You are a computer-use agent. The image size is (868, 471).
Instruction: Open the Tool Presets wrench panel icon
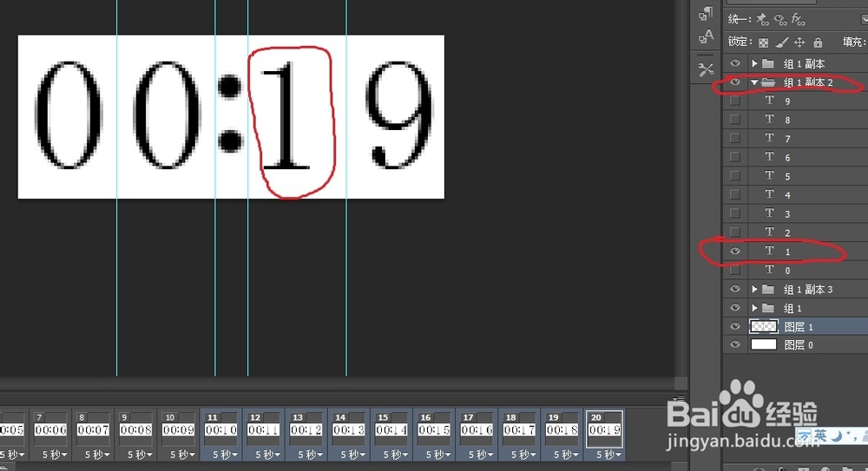coord(706,69)
